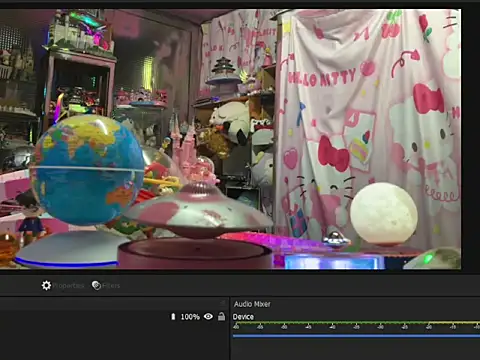Click the Properties text button

click(x=68, y=286)
